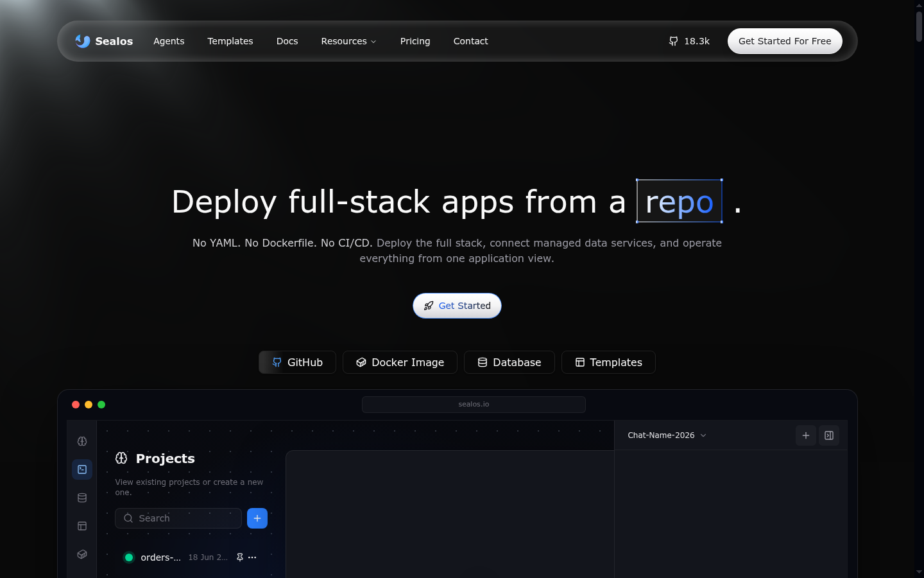Image resolution: width=924 pixels, height=578 pixels.
Task: Switch to the Docker Image tab
Action: click(400, 362)
